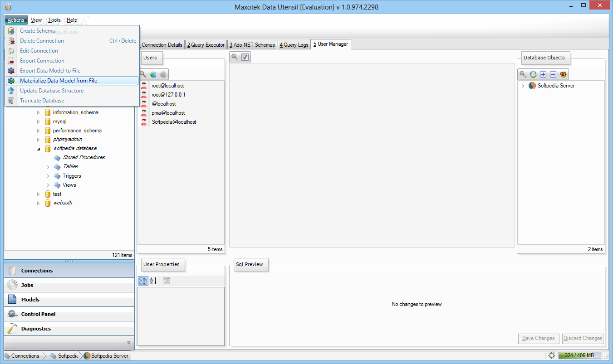Switch to the Ado.NET Schemas tab
Viewport: 613px width, 364px height.
[x=252, y=45]
